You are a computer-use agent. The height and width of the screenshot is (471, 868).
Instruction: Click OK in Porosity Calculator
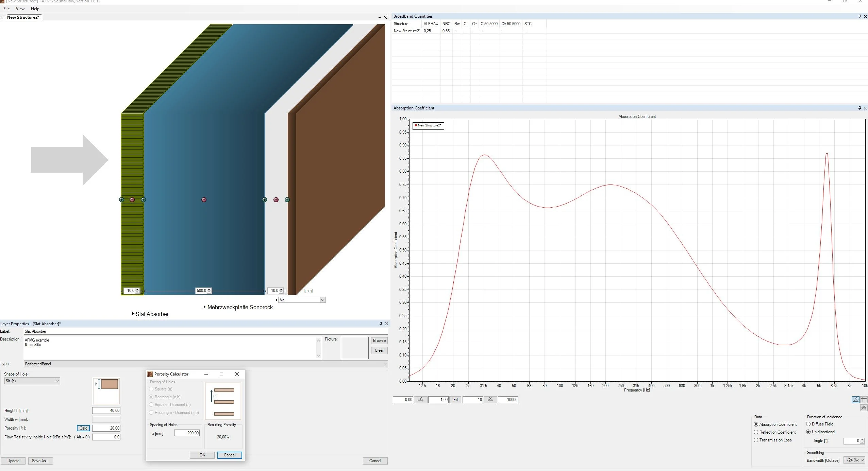pyautogui.click(x=202, y=455)
